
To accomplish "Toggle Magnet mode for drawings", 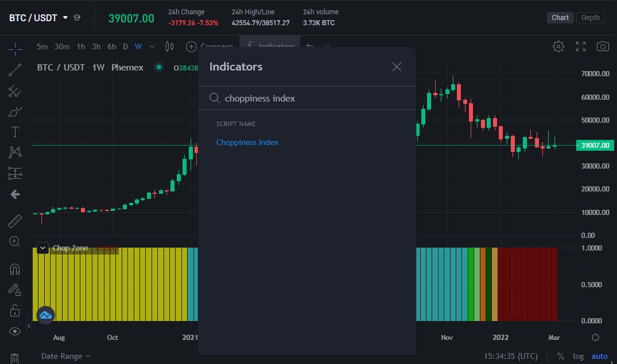I will tap(14, 269).
